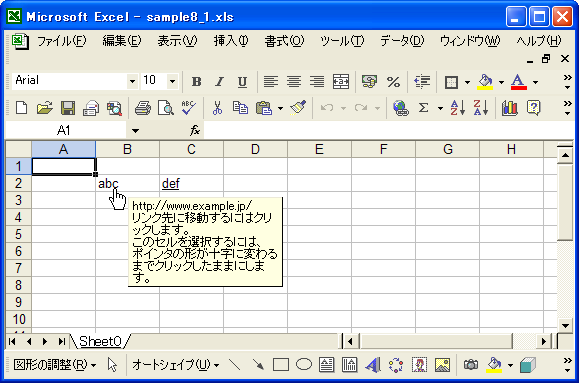
Task: Click the AutoSum sigma icon
Action: click(x=424, y=108)
